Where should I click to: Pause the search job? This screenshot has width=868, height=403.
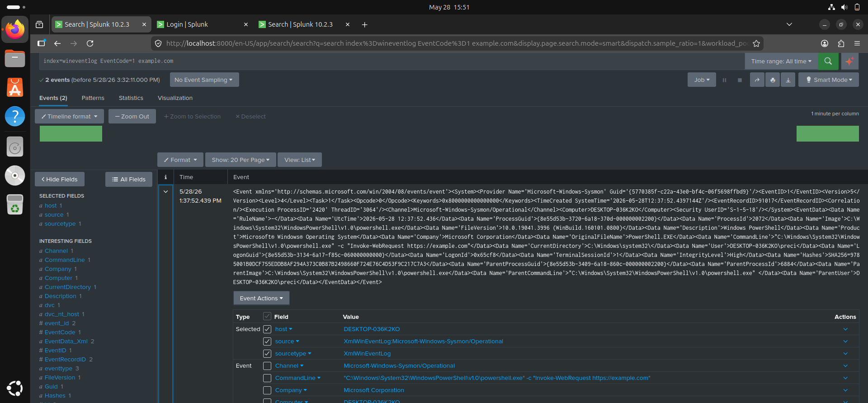(x=724, y=80)
